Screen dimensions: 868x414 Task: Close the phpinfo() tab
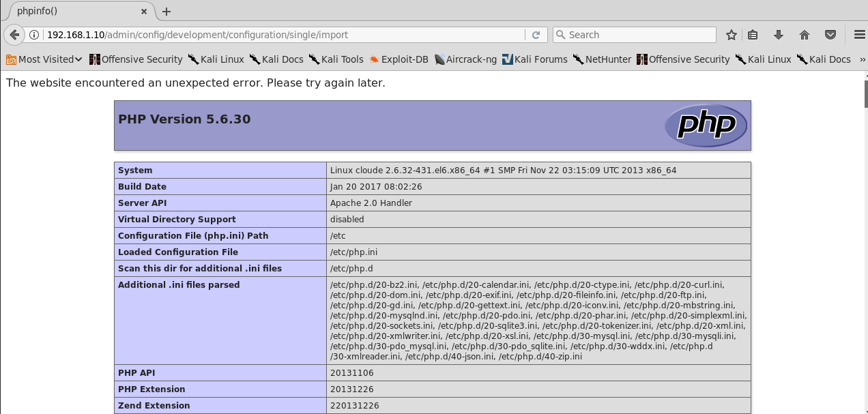pyautogui.click(x=144, y=12)
